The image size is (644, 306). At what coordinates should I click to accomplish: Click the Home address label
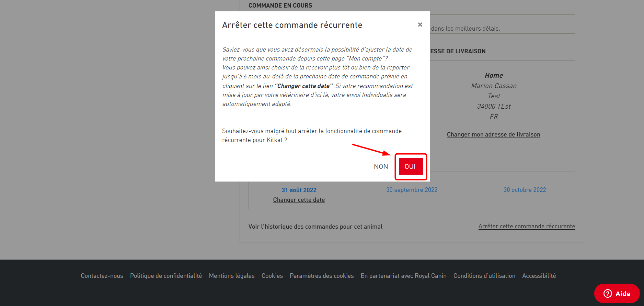tap(494, 75)
